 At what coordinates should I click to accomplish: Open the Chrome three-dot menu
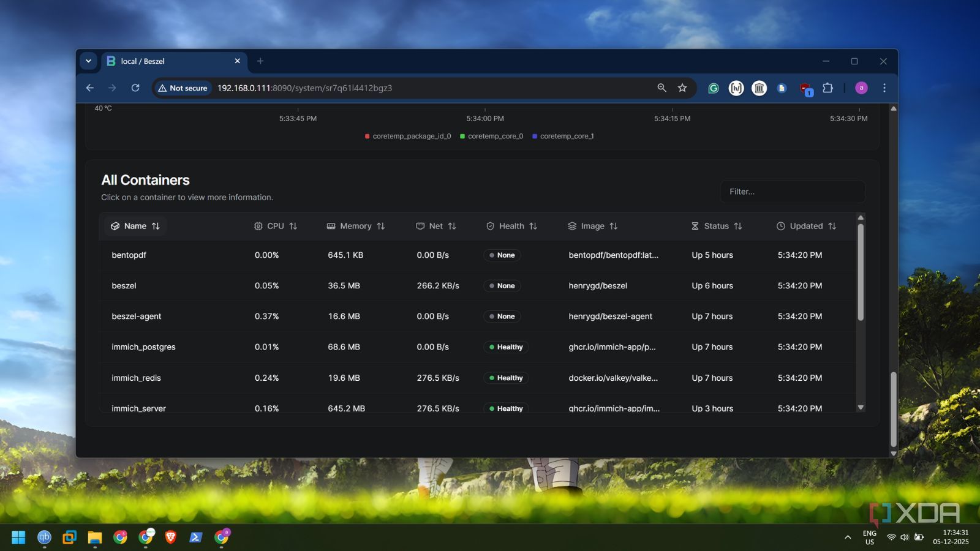click(x=884, y=88)
